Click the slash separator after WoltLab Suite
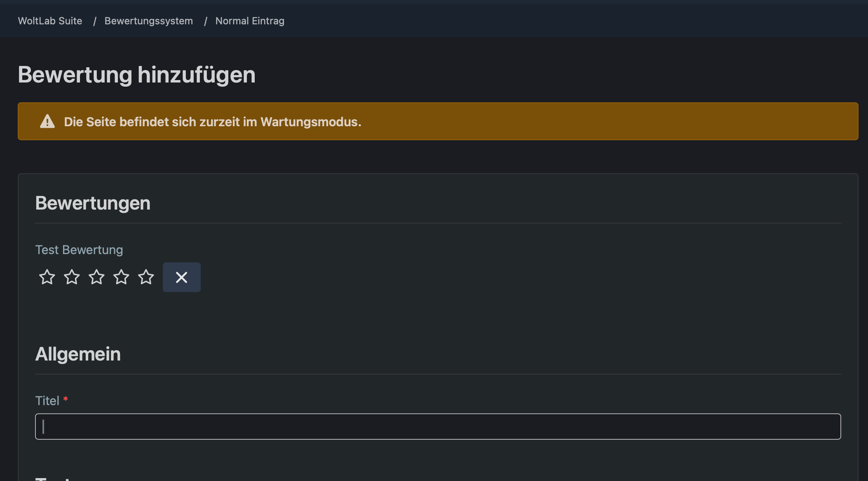The width and height of the screenshot is (868, 481). click(94, 21)
